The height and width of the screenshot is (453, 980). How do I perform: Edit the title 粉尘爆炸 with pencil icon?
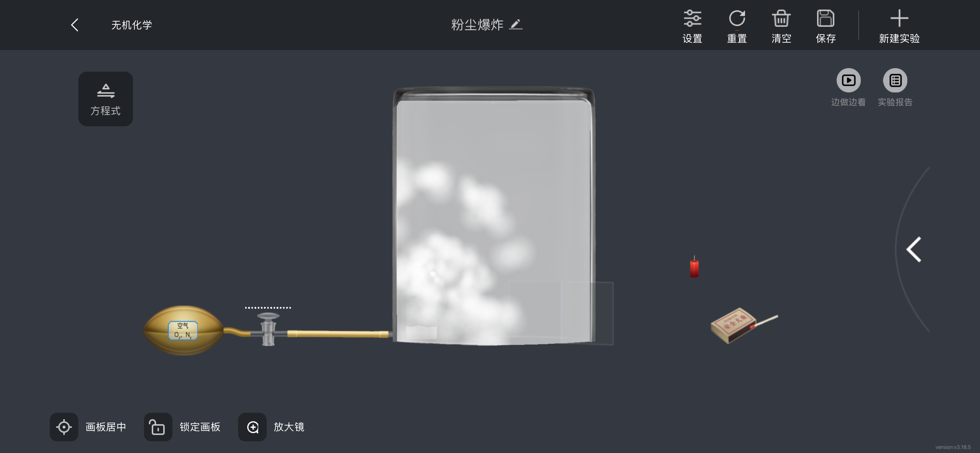(x=515, y=24)
